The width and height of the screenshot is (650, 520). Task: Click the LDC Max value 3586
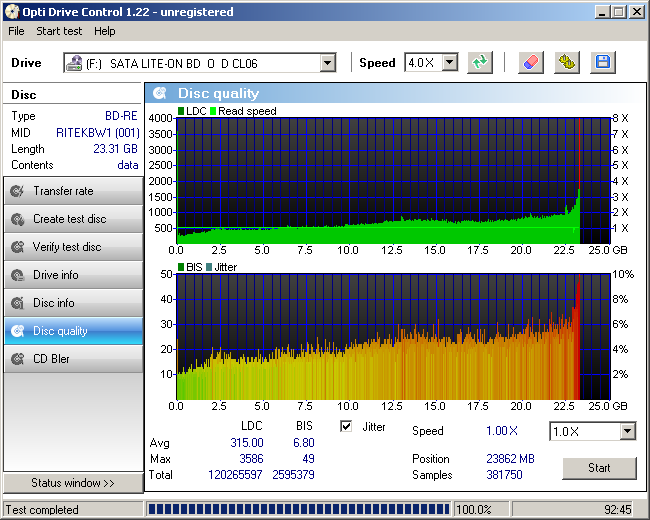click(x=251, y=459)
